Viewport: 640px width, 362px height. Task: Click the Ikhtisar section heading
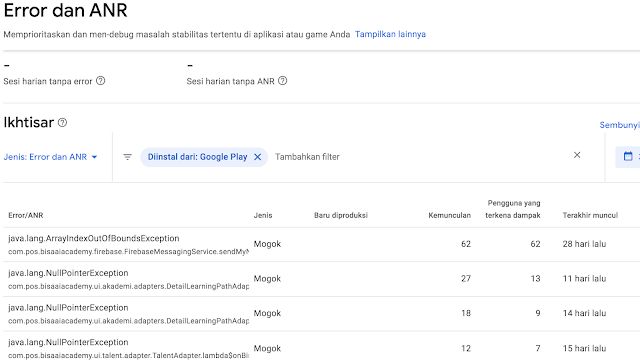pyautogui.click(x=29, y=122)
